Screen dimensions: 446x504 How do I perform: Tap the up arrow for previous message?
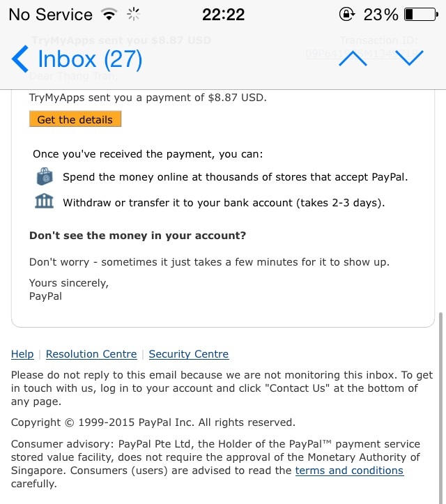pos(353,59)
